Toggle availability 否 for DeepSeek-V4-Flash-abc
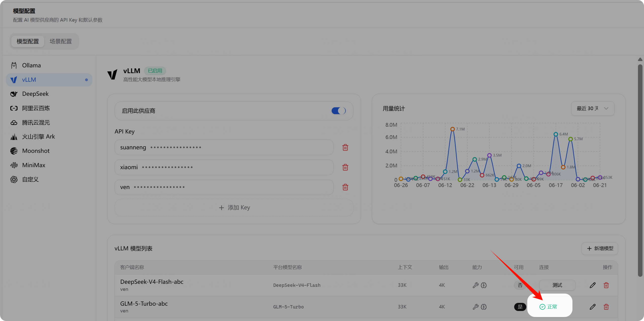This screenshot has width=644, height=321. point(520,285)
